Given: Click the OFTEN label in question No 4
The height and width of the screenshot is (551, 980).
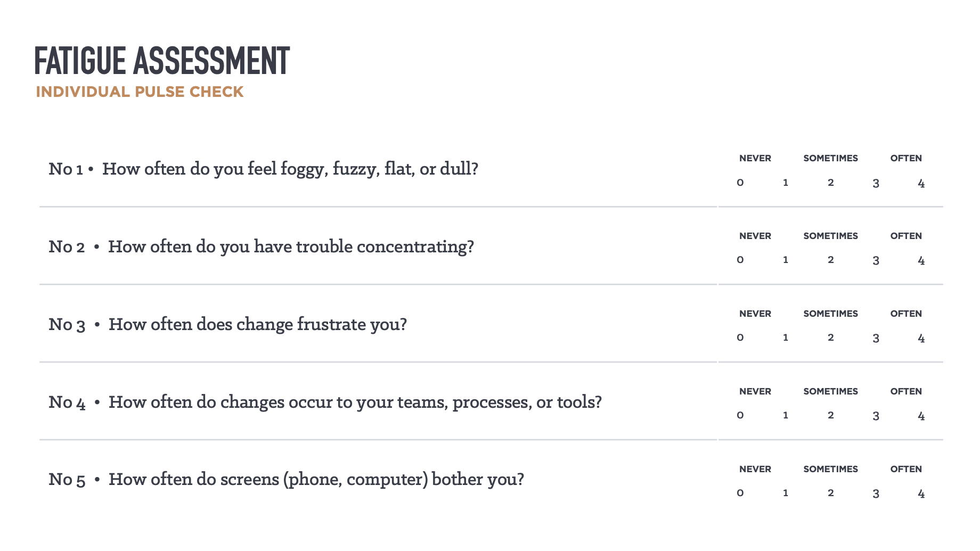Looking at the screenshot, I should (x=905, y=391).
